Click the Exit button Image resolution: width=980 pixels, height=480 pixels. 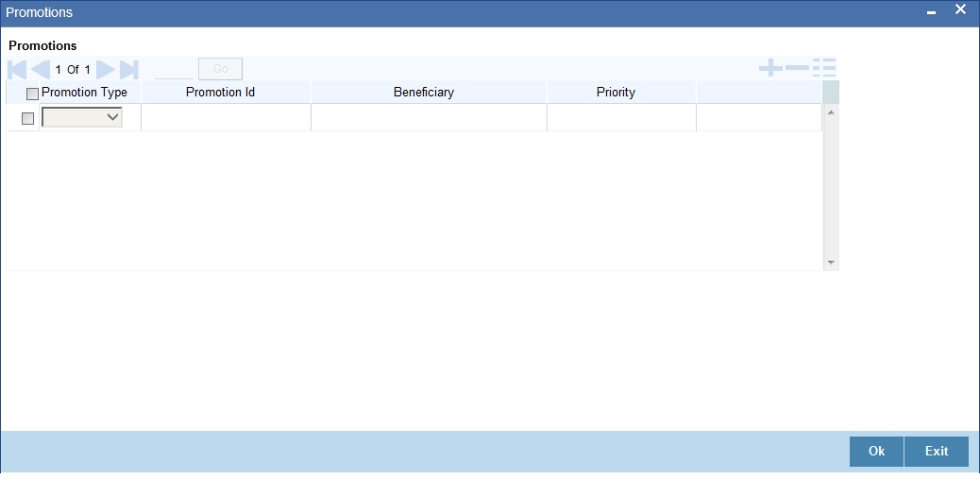pyautogui.click(x=937, y=452)
